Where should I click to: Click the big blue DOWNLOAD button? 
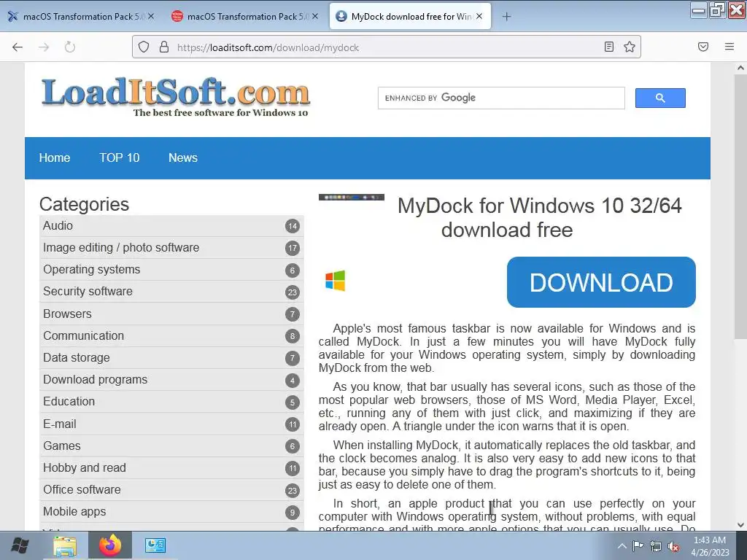pos(601,282)
